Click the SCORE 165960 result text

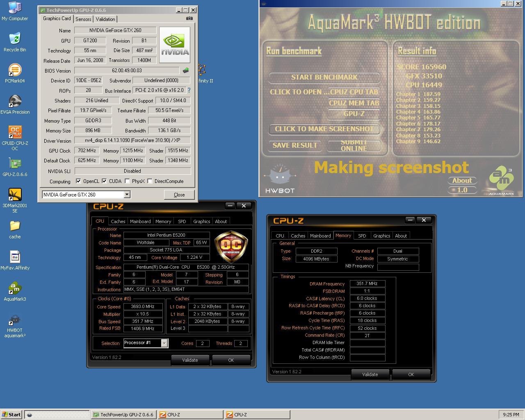[421, 67]
